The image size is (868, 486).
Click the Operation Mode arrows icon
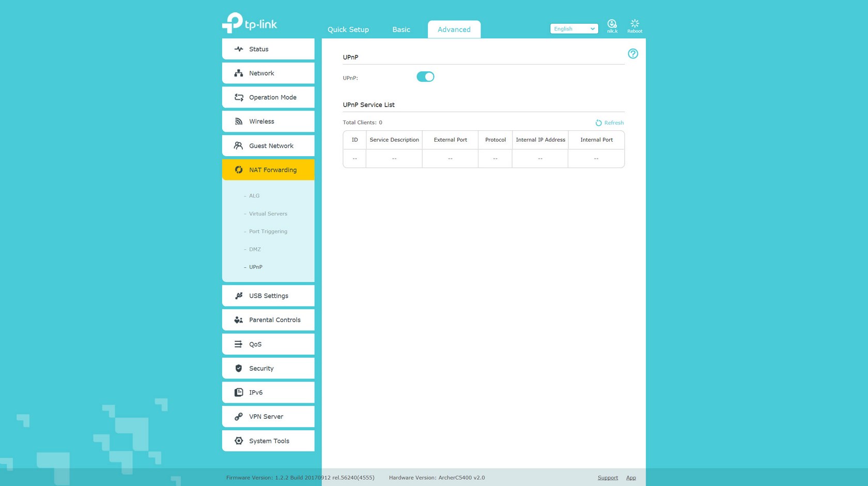[239, 97]
